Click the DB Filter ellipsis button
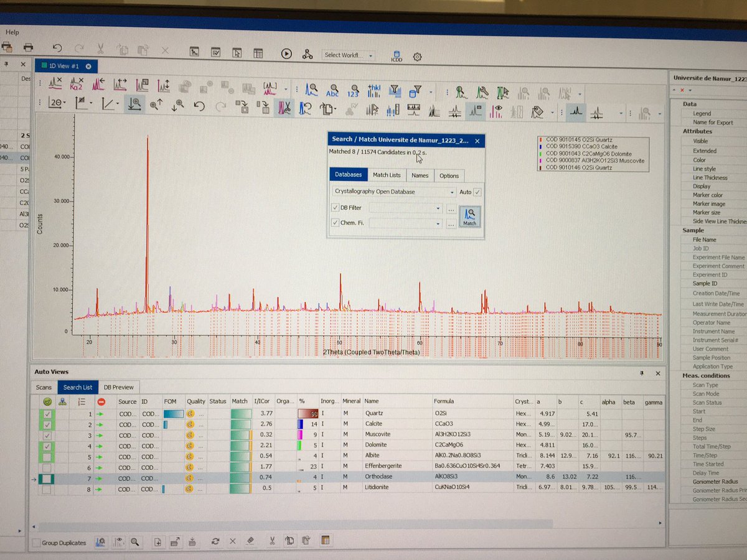Screen dimensions: 747x560 pyautogui.click(x=451, y=208)
